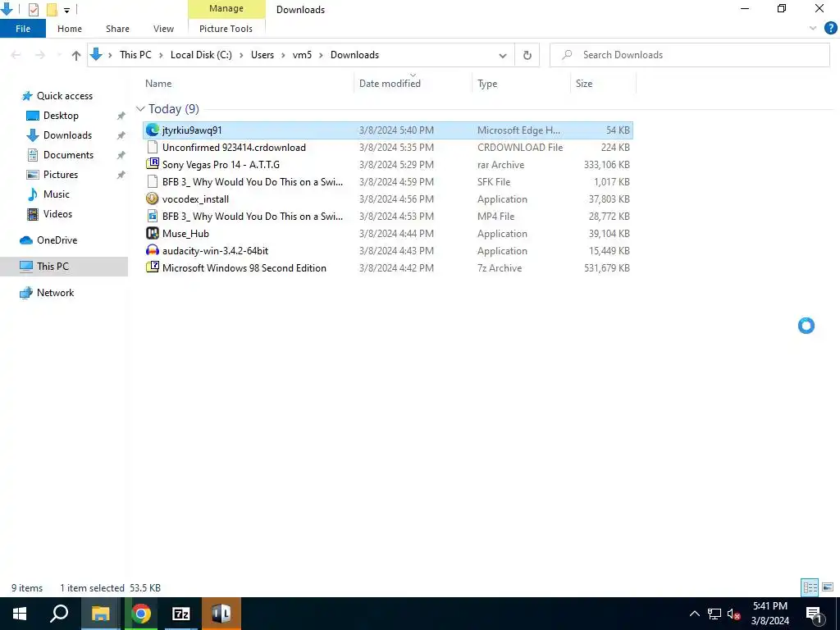The width and height of the screenshot is (840, 630).
Task: Select the BFB 3 SFK File row
Action: click(x=387, y=181)
